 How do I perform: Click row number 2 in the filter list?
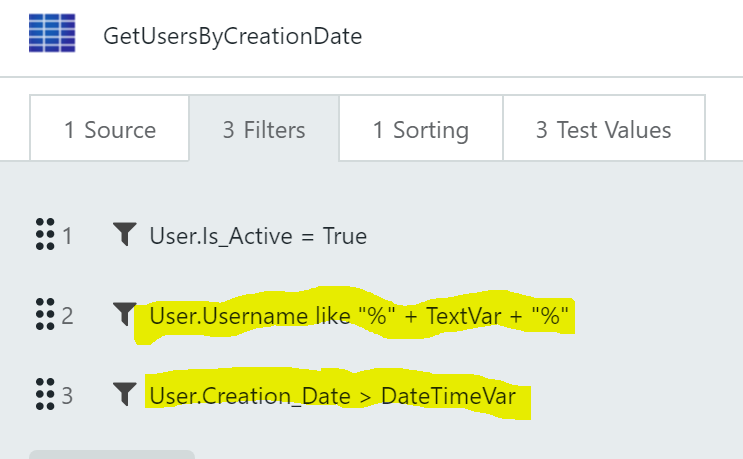click(x=67, y=317)
